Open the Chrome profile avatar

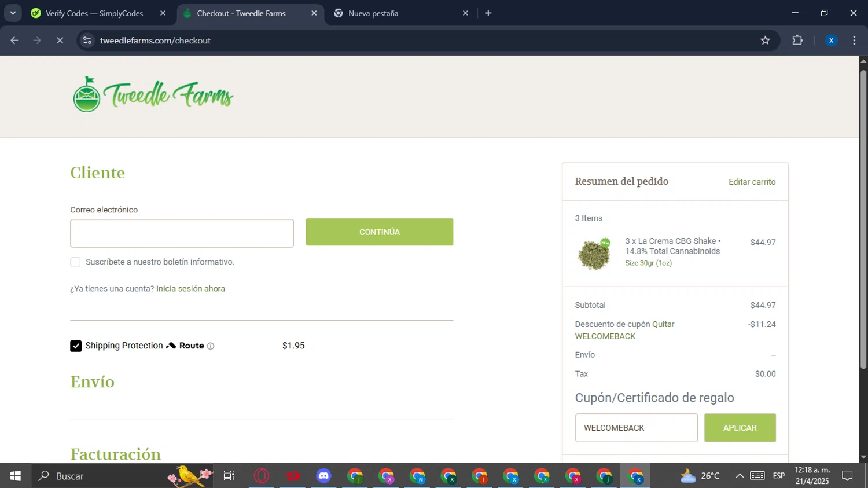(x=831, y=41)
